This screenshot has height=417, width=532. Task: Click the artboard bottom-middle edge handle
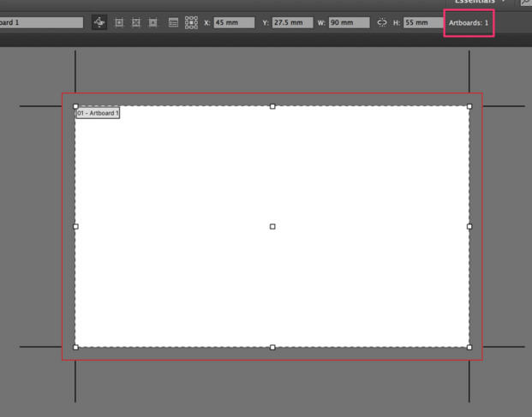click(x=272, y=347)
